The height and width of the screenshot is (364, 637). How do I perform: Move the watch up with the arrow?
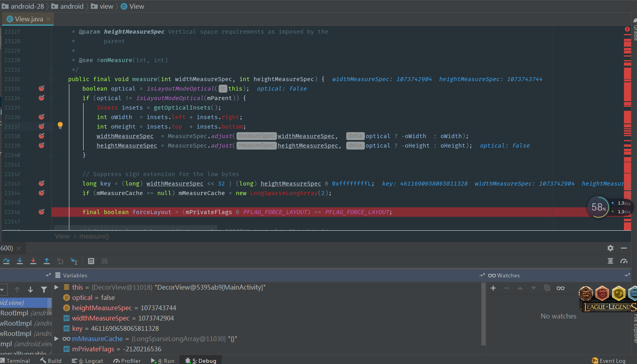point(520,288)
